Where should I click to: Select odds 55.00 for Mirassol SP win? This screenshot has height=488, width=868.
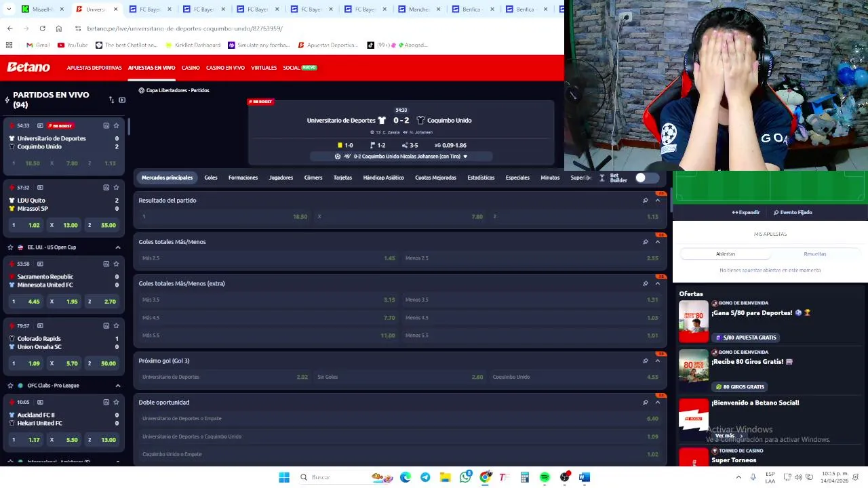click(100, 225)
